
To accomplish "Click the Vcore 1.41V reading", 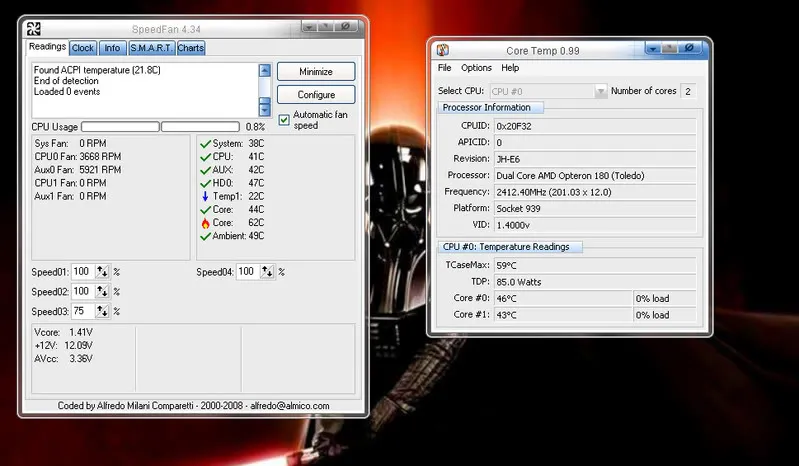I will tap(63, 333).
